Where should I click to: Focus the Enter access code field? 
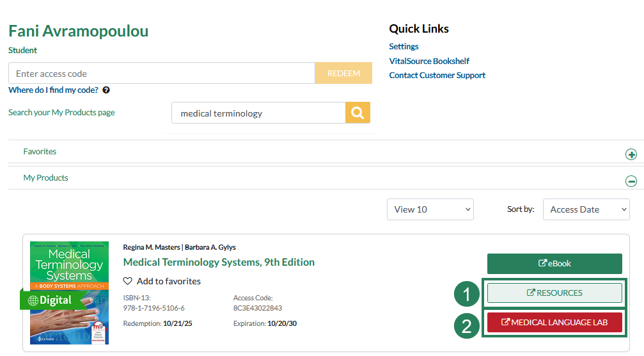pos(162,73)
